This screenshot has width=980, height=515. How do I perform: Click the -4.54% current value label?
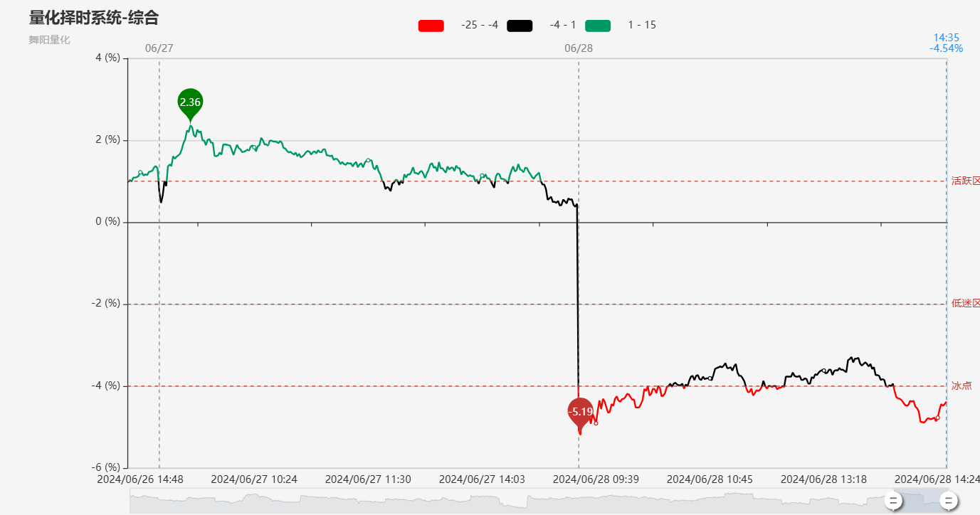[x=947, y=48]
